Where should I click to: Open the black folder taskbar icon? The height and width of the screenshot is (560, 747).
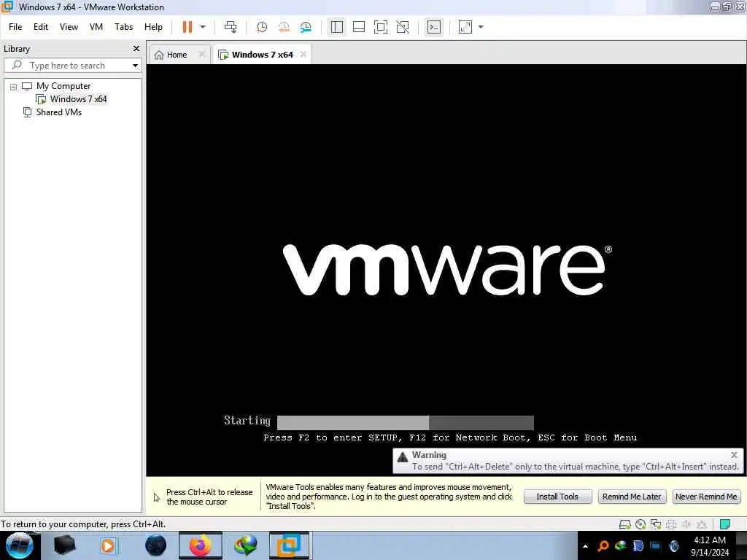(65, 545)
